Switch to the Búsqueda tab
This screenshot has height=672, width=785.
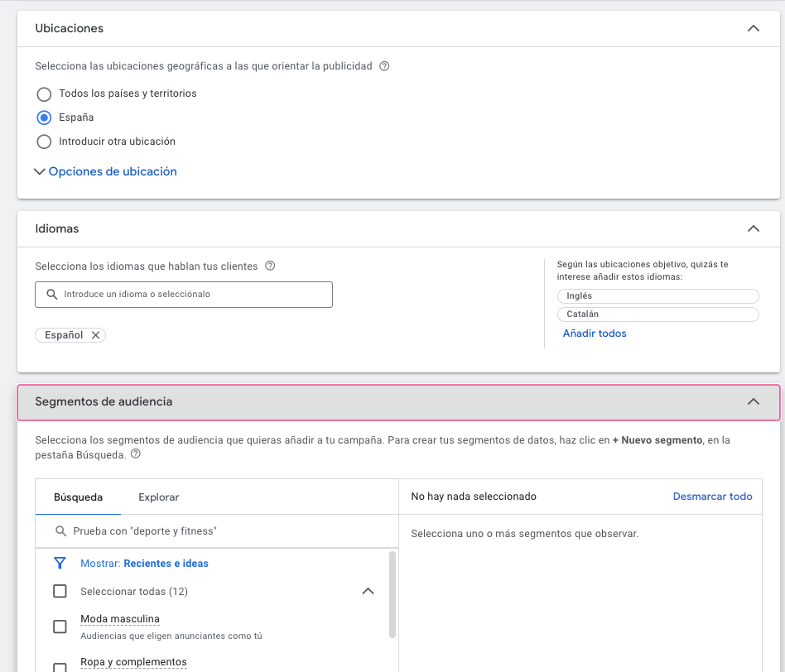79,497
